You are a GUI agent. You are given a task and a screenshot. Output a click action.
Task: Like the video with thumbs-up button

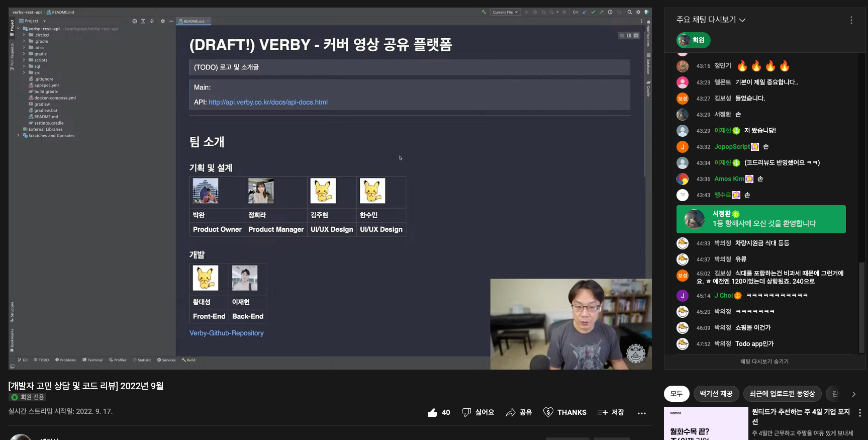point(439,412)
